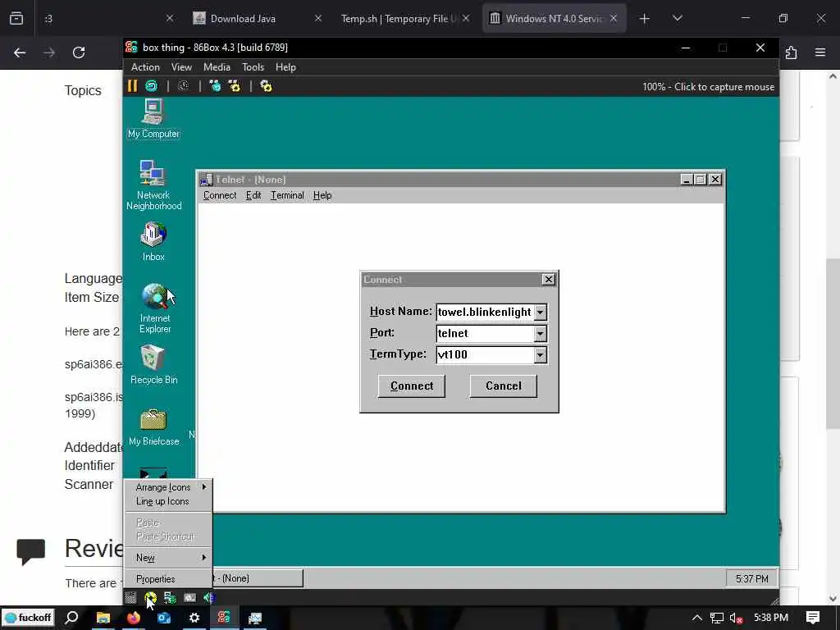Click the Connect button in dialog
The width and height of the screenshot is (840, 630).
click(412, 386)
